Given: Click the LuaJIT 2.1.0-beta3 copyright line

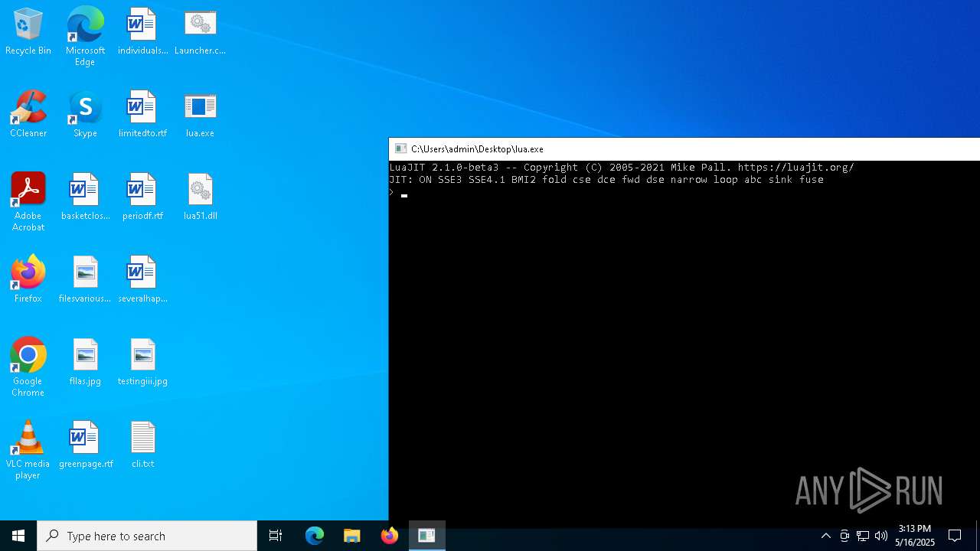Looking at the screenshot, I should 622,168.
